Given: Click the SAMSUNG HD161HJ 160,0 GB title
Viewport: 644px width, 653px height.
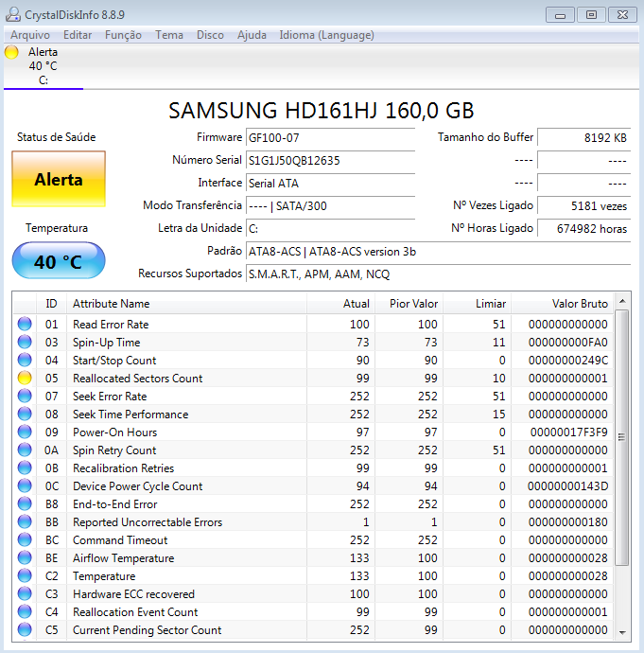Looking at the screenshot, I should (322, 111).
